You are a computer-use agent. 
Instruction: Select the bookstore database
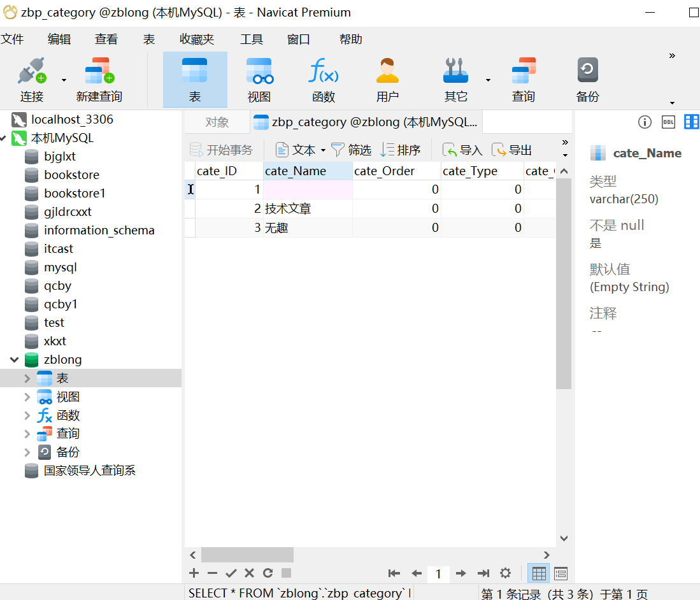(71, 175)
